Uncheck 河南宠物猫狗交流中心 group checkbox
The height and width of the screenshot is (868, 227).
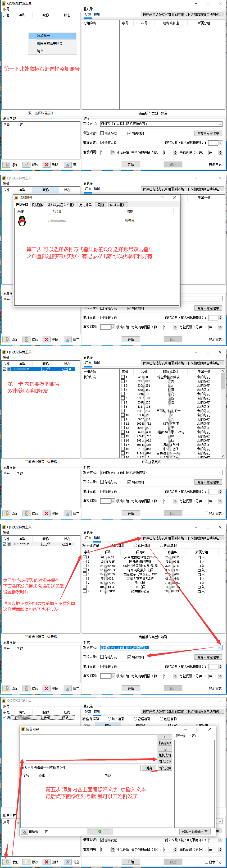point(85,557)
